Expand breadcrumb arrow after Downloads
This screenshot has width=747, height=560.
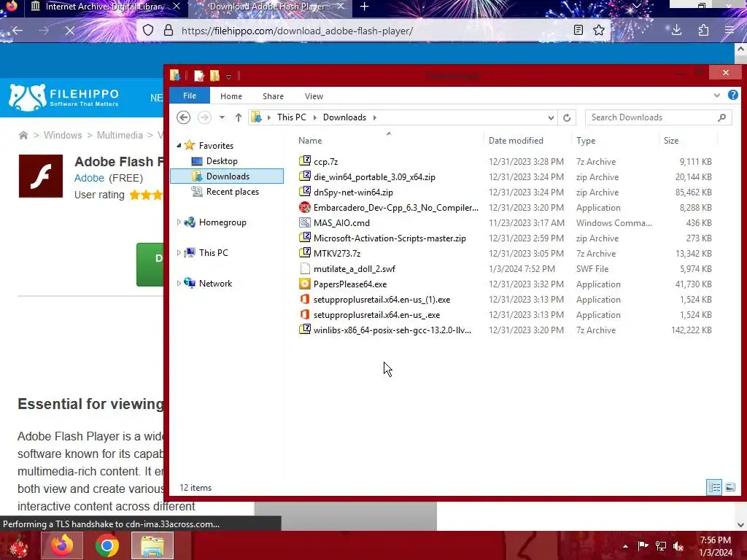click(x=375, y=117)
